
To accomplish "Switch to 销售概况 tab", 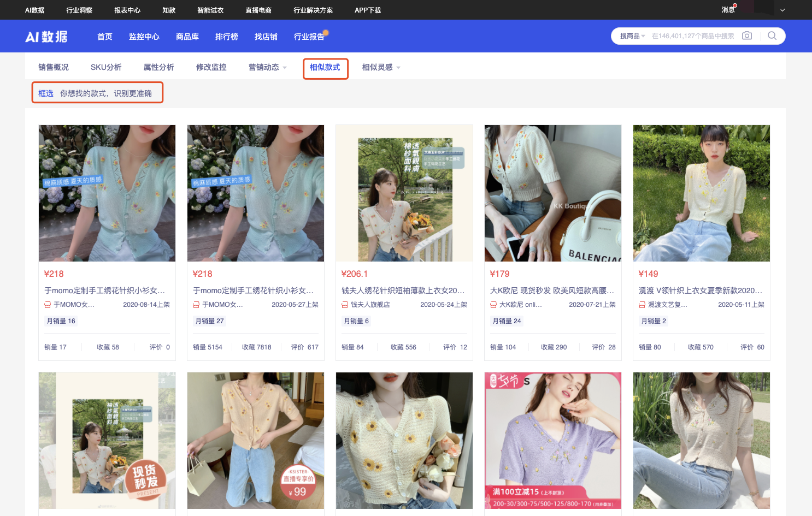I will click(54, 67).
